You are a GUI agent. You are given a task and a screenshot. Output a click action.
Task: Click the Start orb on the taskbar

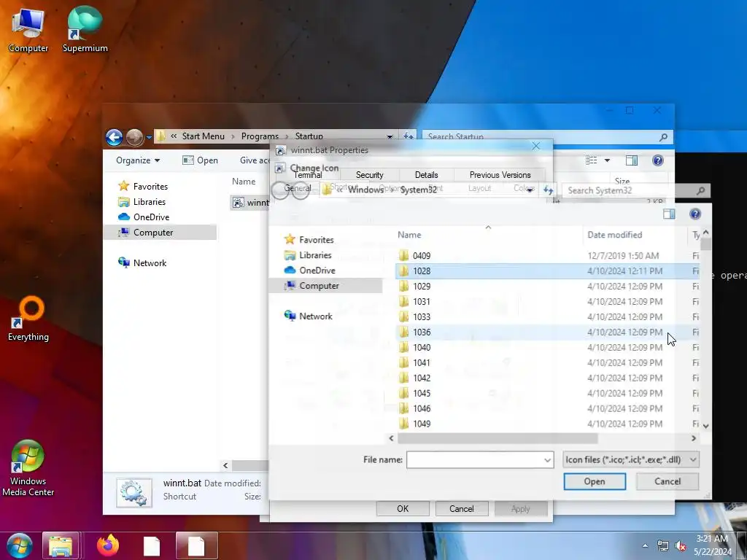tap(19, 545)
